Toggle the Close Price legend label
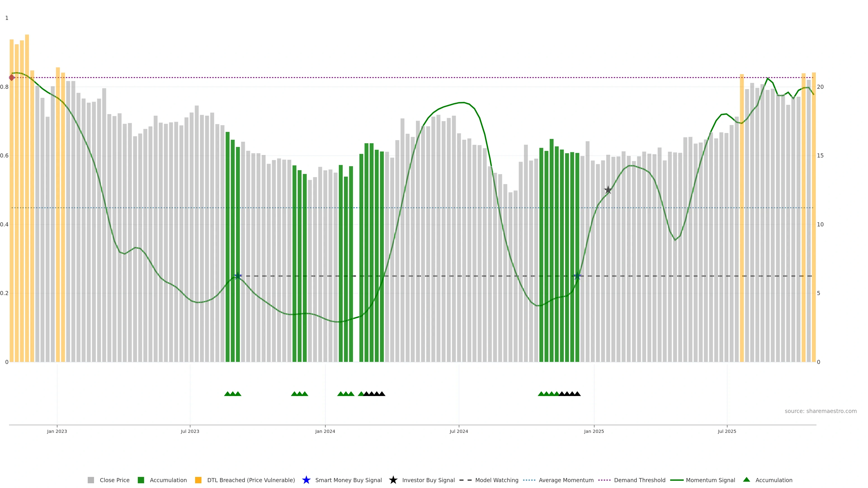Viewport: 868px width, 488px height. [115, 480]
